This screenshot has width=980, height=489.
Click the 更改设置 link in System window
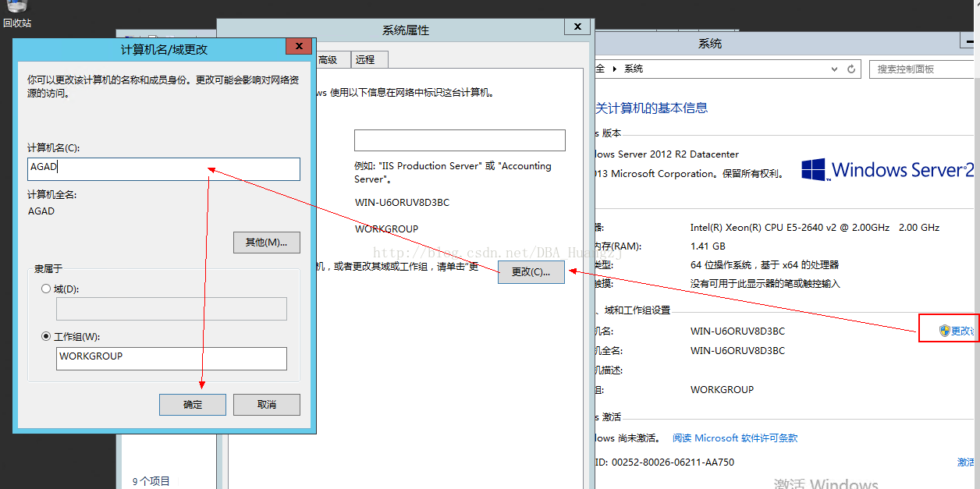tap(964, 331)
